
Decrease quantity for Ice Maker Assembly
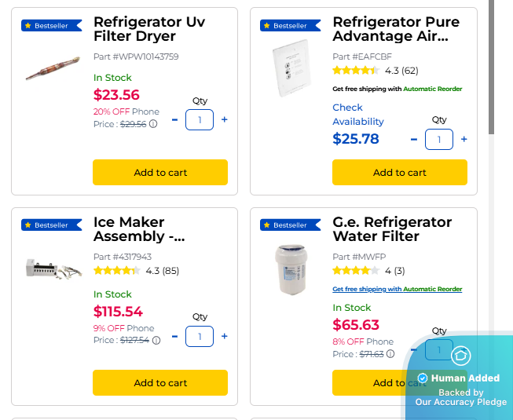pos(174,337)
